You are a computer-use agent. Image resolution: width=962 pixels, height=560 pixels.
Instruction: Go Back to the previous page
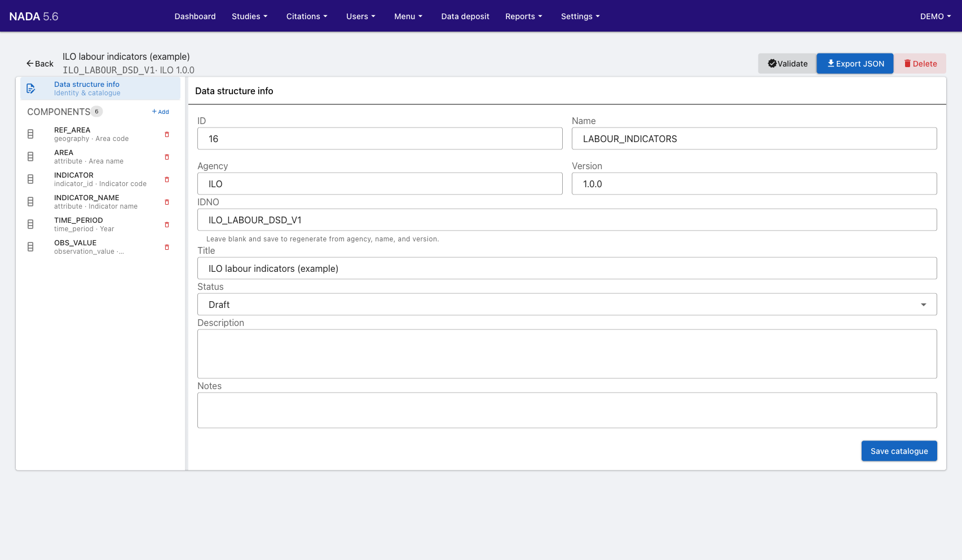tap(40, 64)
